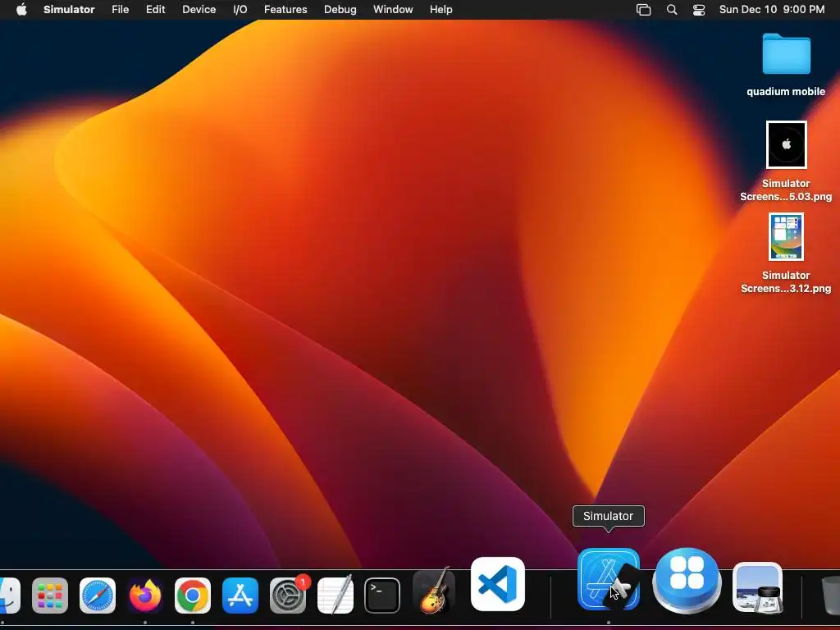Open the blue four-squares app in Dock
The height and width of the screenshot is (630, 840).
[687, 580]
